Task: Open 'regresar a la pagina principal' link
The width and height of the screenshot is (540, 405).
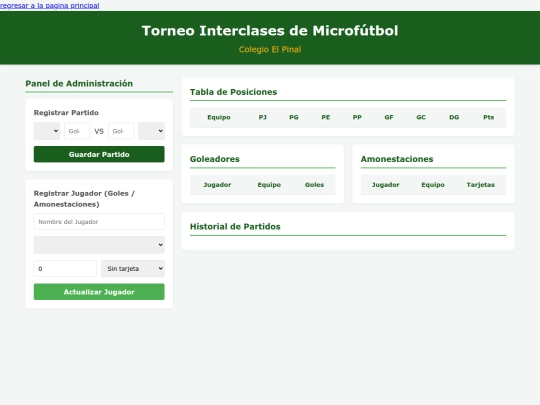Action: 50,6
